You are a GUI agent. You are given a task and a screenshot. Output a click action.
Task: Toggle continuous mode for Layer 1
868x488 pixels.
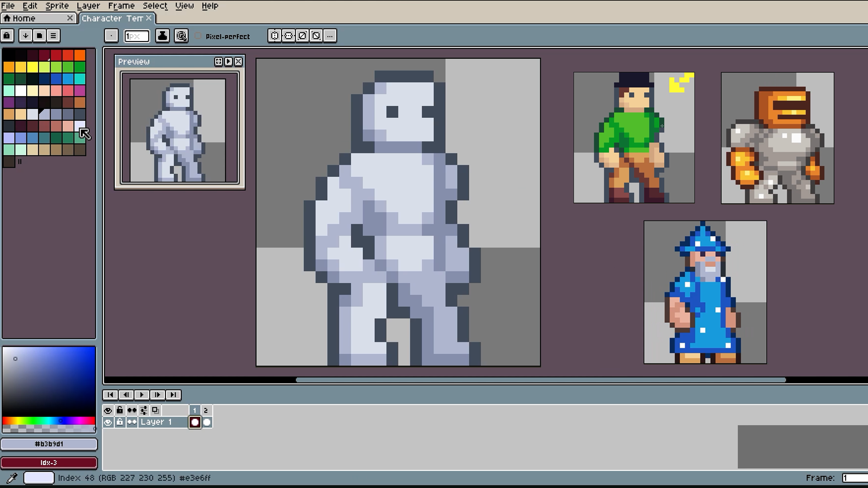pyautogui.click(x=132, y=422)
